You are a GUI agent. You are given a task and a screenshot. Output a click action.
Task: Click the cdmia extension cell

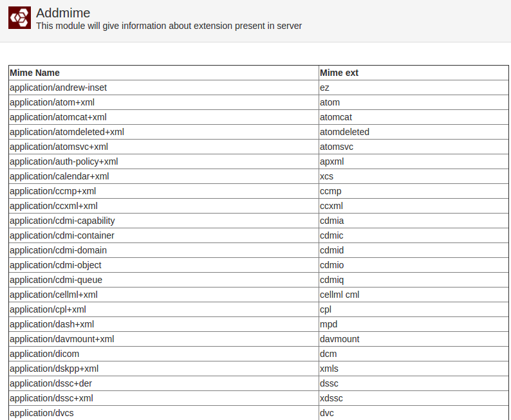click(414, 221)
